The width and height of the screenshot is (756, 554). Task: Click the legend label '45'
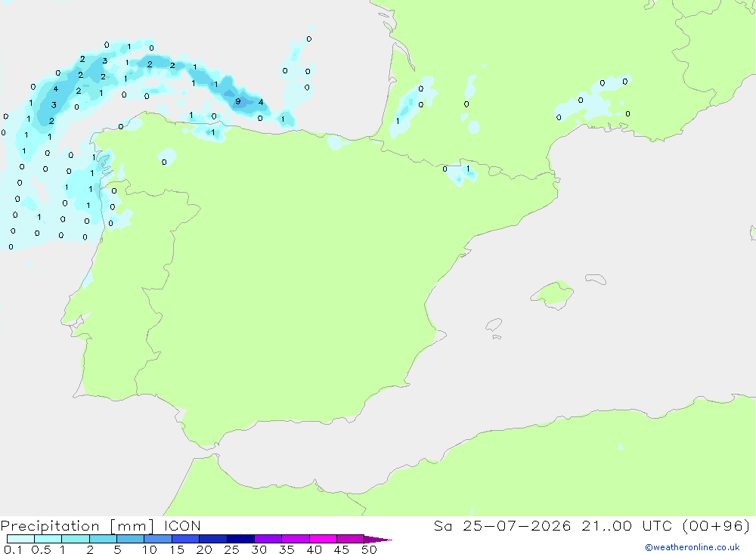coord(342,549)
